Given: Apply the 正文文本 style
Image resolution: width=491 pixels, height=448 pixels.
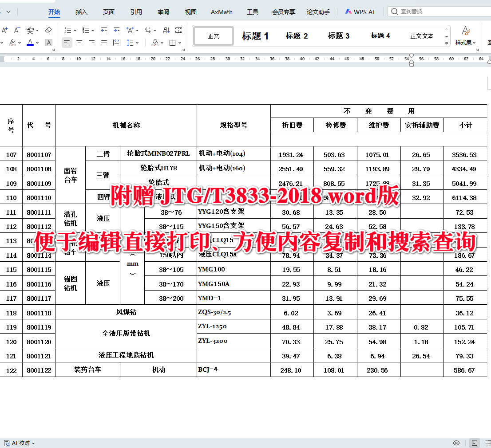Looking at the screenshot, I should [422, 36].
